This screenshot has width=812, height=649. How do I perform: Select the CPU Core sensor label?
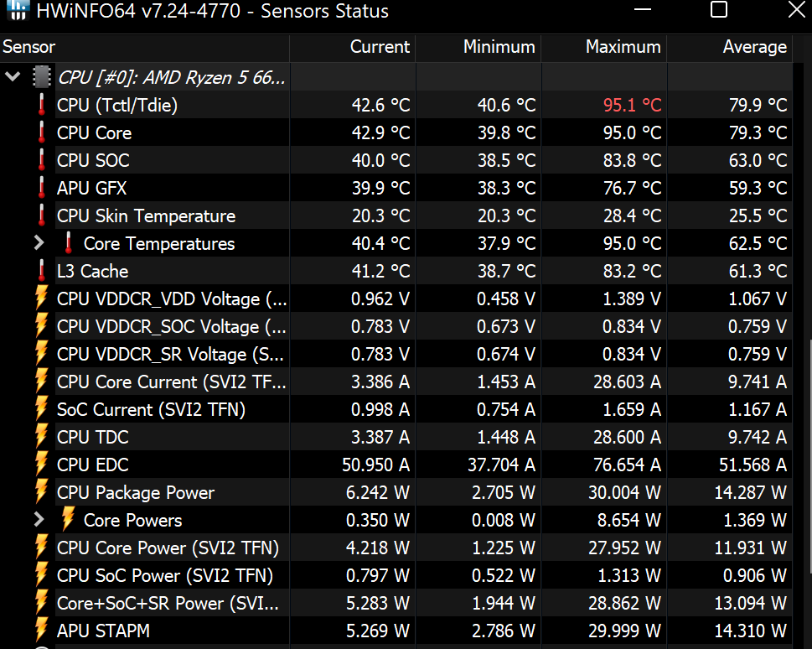94,132
